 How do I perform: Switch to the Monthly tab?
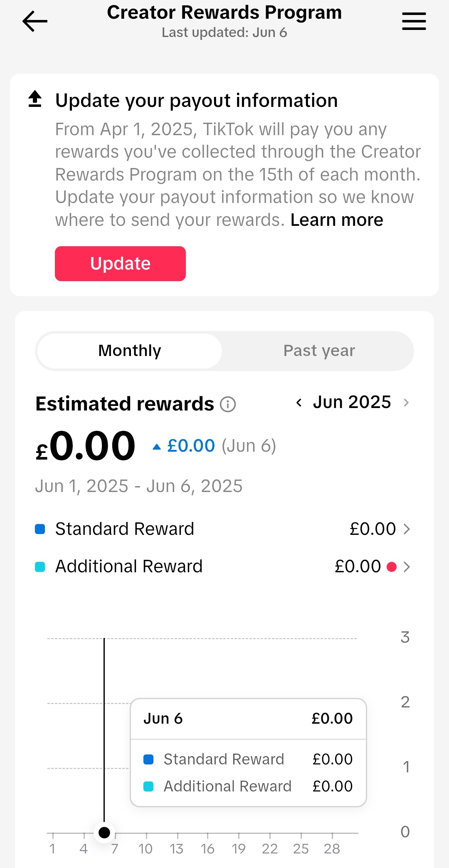pyautogui.click(x=130, y=351)
